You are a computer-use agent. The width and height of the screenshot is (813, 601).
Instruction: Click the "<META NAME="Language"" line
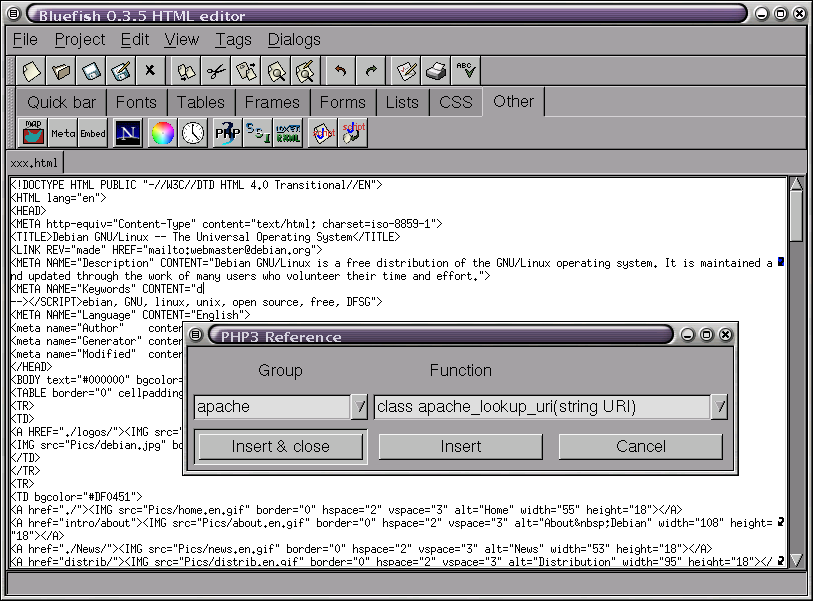[x=130, y=315]
